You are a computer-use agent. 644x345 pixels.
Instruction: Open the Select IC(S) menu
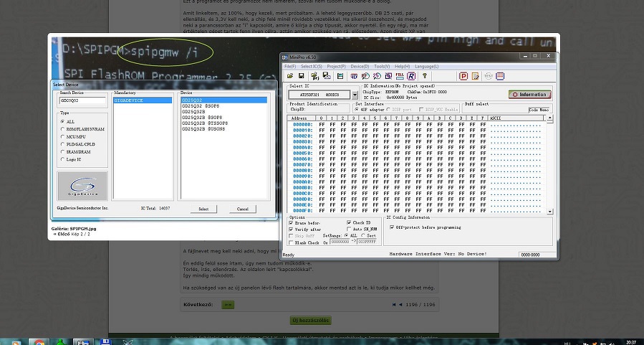tap(312, 66)
